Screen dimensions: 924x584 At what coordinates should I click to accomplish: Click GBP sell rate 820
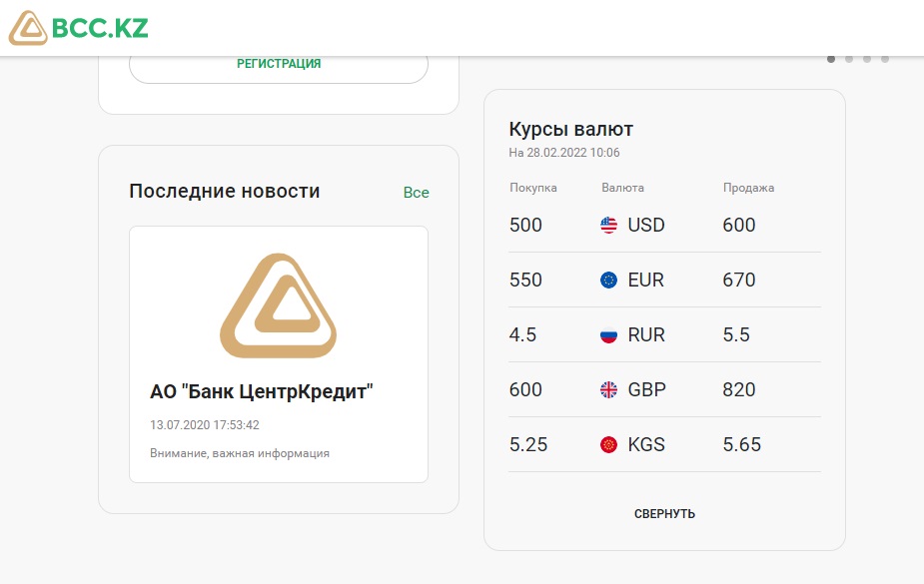(739, 389)
